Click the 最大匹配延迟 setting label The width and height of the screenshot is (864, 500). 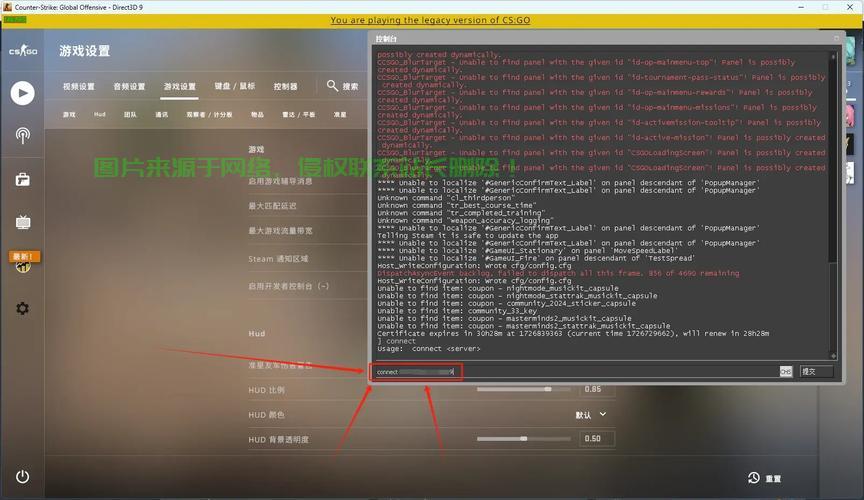(272, 206)
